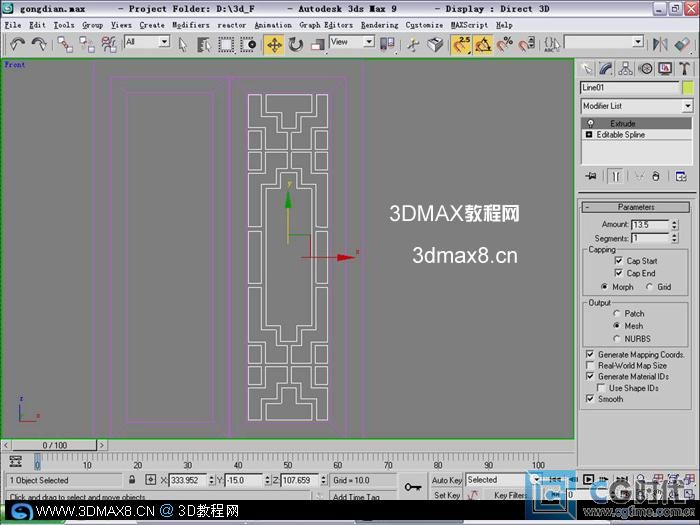Open the Selected key mode dropdown
Screen dimensions: 700x525
pyautogui.click(x=504, y=480)
